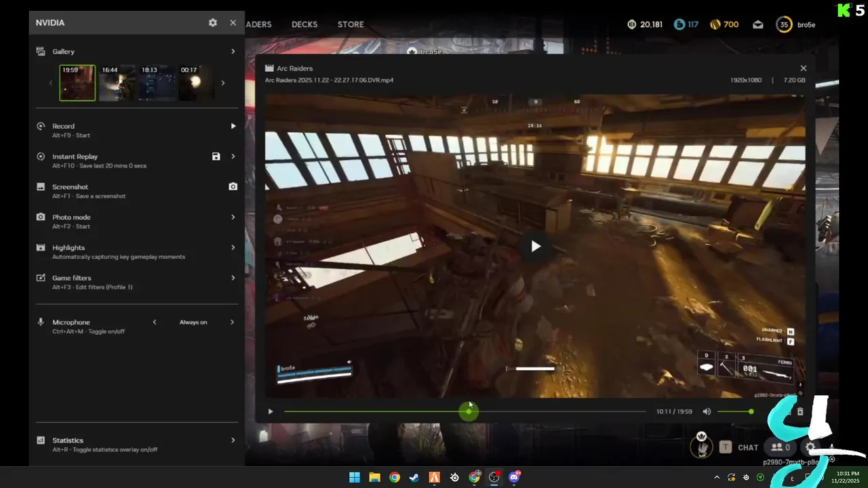
Task: Open Steam from the taskbar
Action: [x=414, y=477]
